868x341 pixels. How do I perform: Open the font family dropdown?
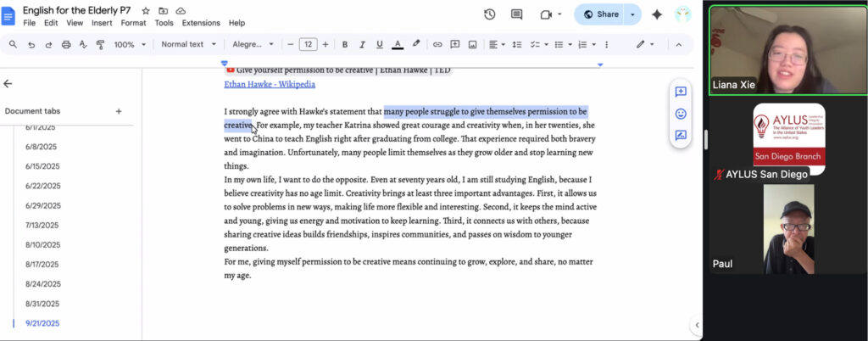[253, 44]
